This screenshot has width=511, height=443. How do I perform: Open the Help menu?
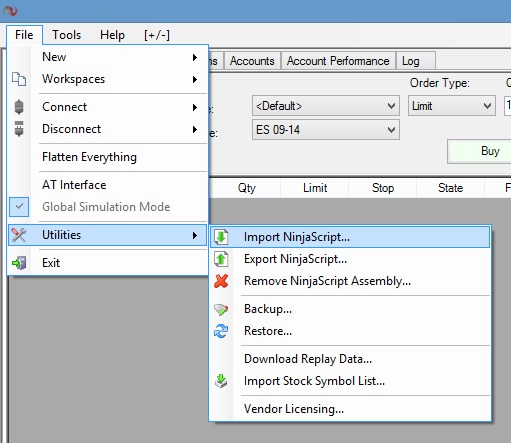(112, 35)
